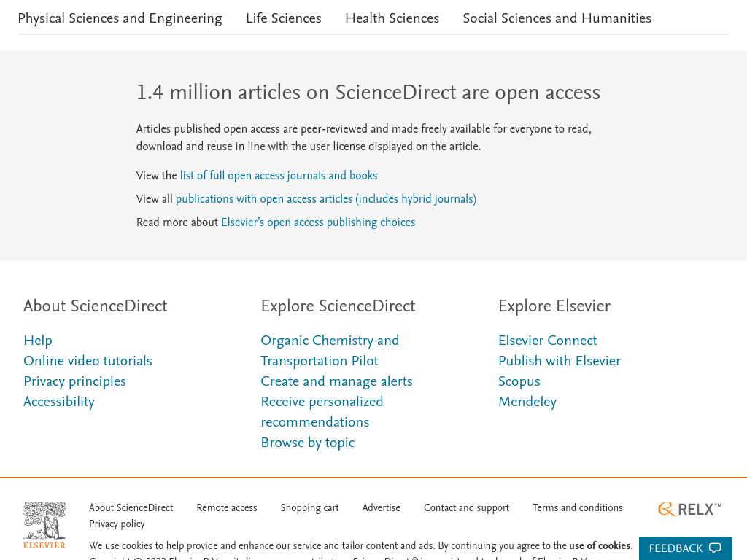
Task: Switch to Life Sciences tab
Action: (284, 18)
